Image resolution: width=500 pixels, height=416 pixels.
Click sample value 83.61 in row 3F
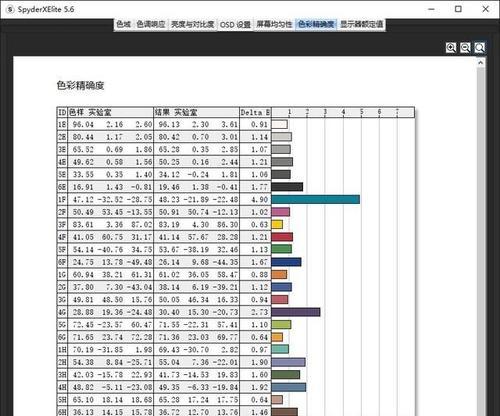tap(83, 224)
